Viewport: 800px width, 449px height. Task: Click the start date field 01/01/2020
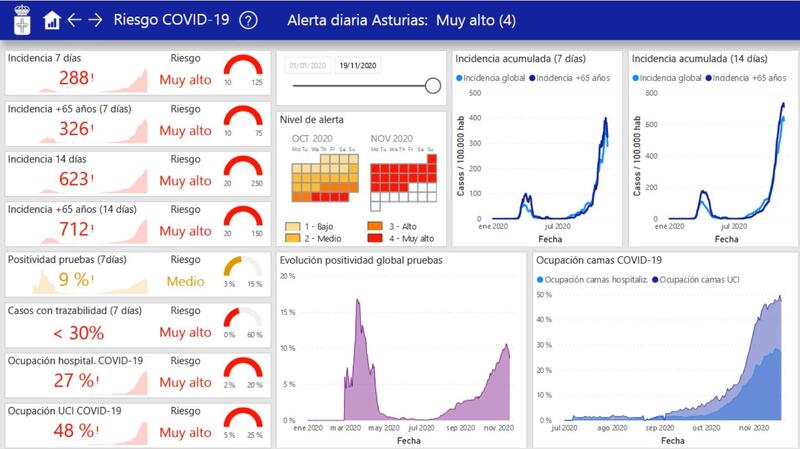pyautogui.click(x=307, y=65)
